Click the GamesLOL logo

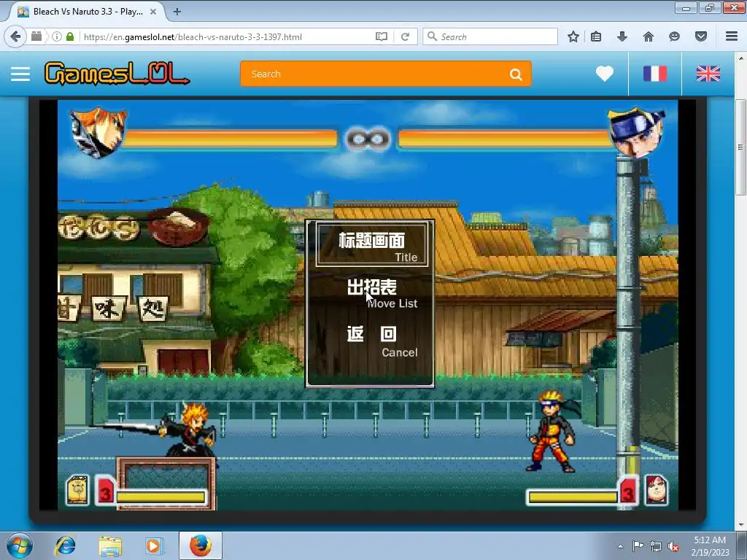pos(117,74)
